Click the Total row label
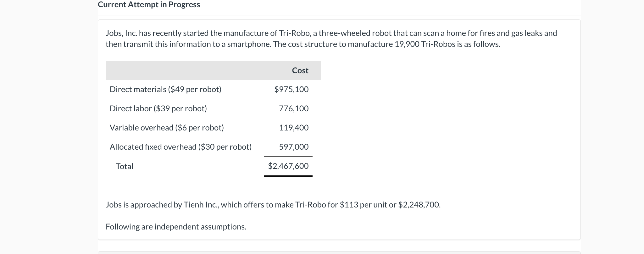Screen dimensions: 644x254 (124, 166)
